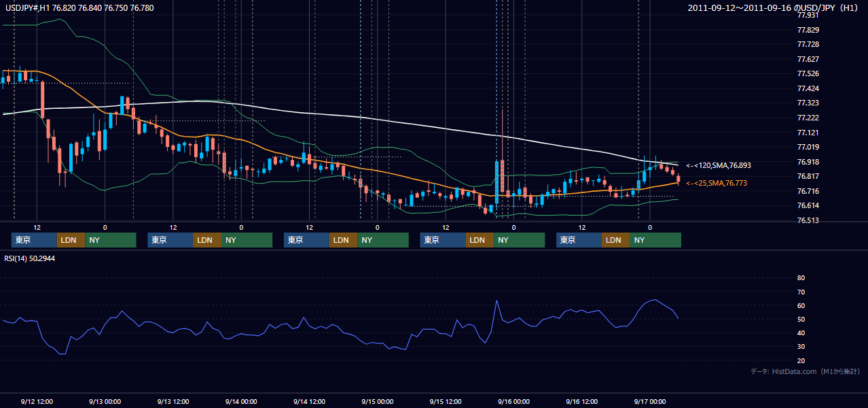Select the RSI(14) 50.2944 indicator label
Screen dimensions: 868x408
(x=29, y=258)
